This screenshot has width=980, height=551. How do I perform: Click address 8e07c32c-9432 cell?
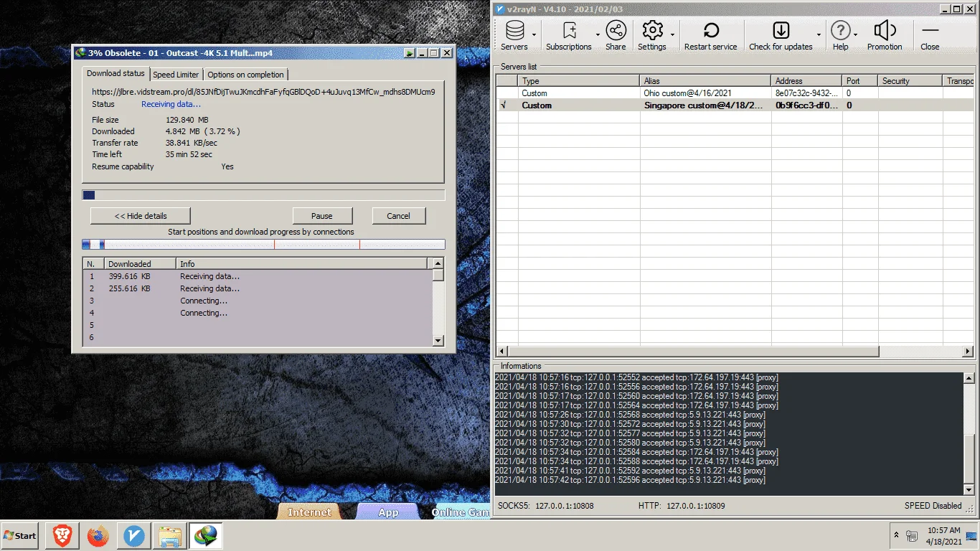[807, 93]
